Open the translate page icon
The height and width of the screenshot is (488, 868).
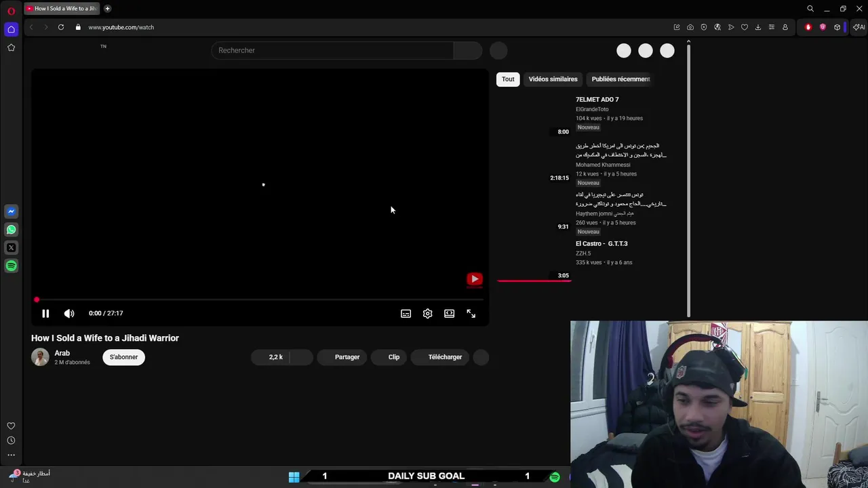(717, 27)
